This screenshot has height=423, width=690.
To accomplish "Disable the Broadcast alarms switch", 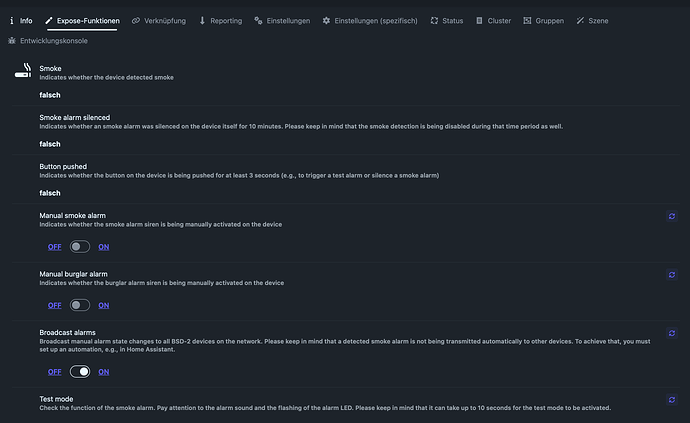I will tap(80, 372).
